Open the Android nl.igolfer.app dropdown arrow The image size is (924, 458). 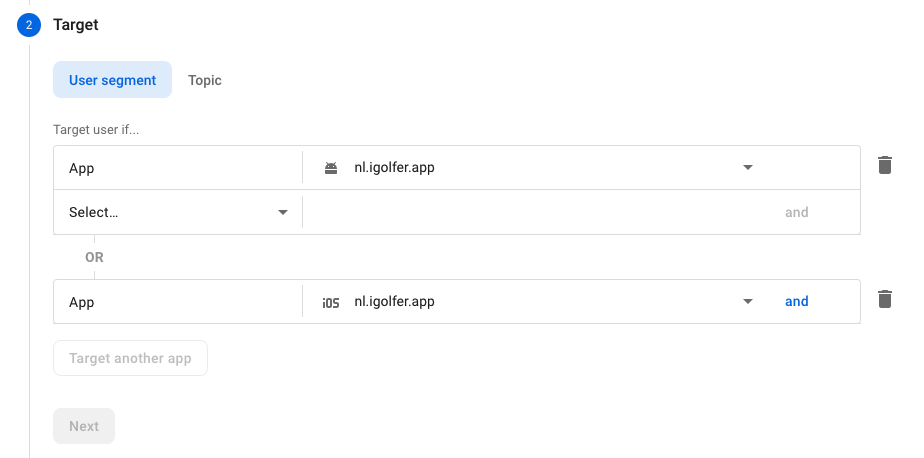[x=748, y=167]
